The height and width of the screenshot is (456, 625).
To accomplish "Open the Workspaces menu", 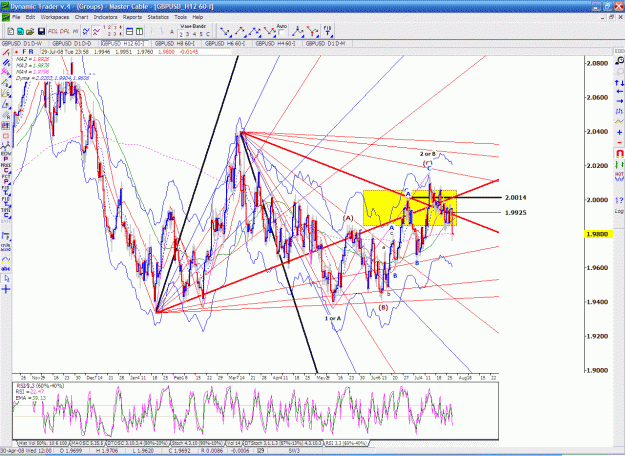I will click(x=55, y=17).
